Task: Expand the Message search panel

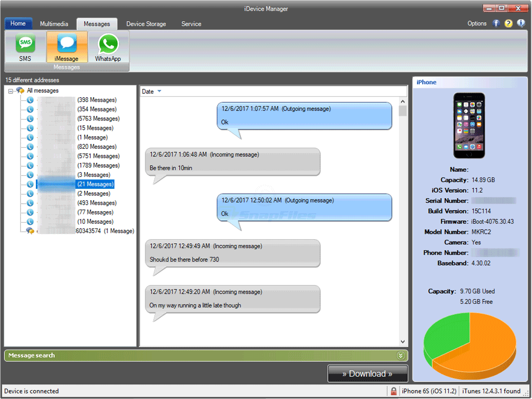Action: click(x=401, y=356)
